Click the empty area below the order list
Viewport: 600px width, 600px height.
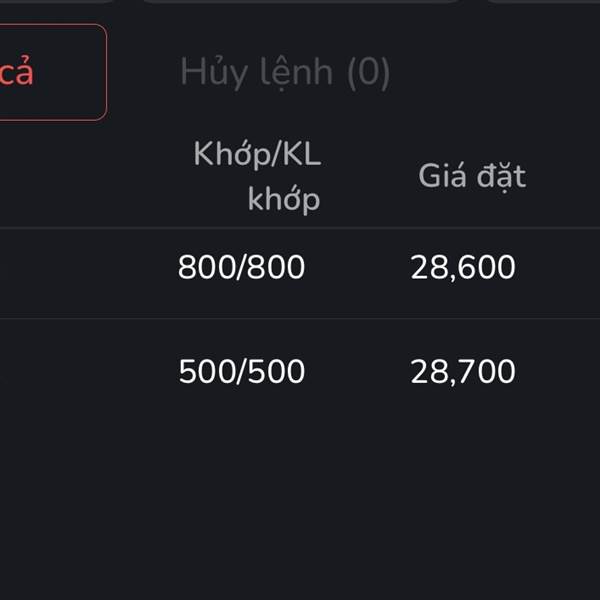300,500
